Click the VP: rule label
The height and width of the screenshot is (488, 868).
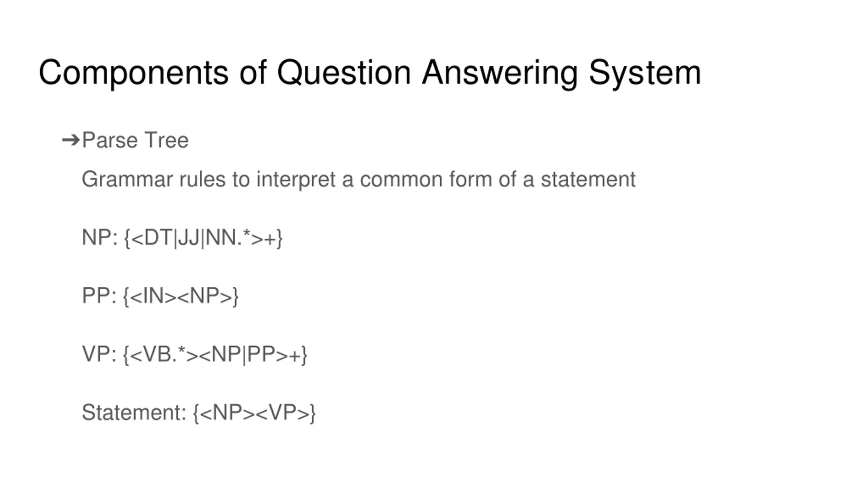point(99,354)
